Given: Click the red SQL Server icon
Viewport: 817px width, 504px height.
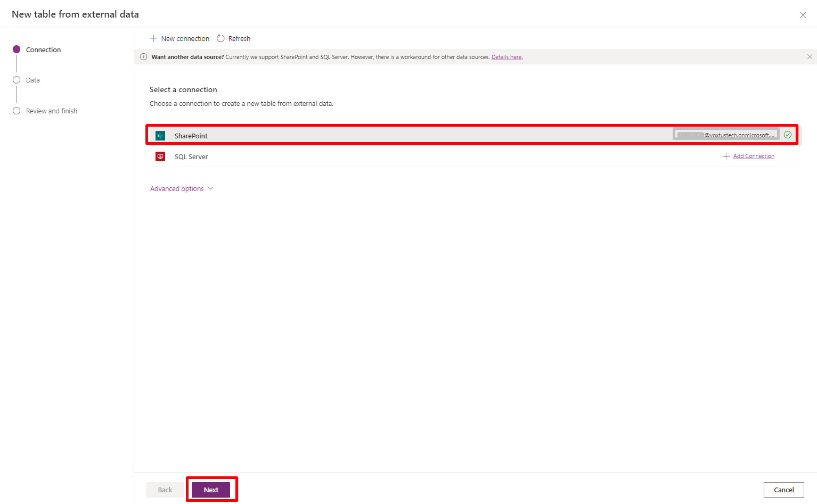Looking at the screenshot, I should 160,156.
